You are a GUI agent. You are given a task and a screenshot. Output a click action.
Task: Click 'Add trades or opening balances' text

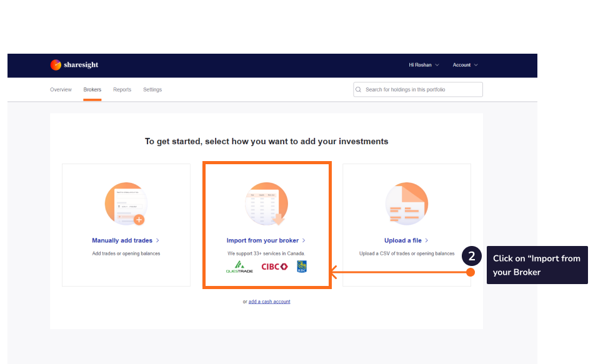(x=126, y=253)
